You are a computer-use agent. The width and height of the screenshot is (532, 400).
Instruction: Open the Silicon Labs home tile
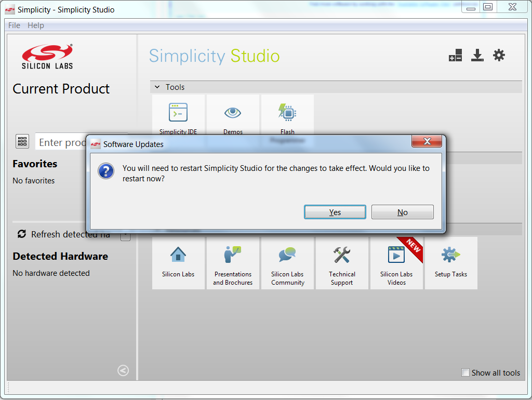tap(178, 262)
